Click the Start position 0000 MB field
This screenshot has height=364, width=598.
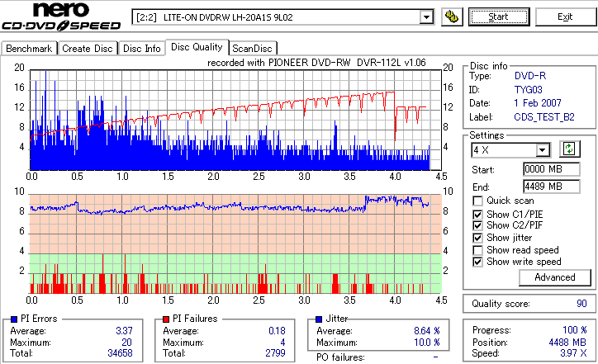pyautogui.click(x=552, y=169)
